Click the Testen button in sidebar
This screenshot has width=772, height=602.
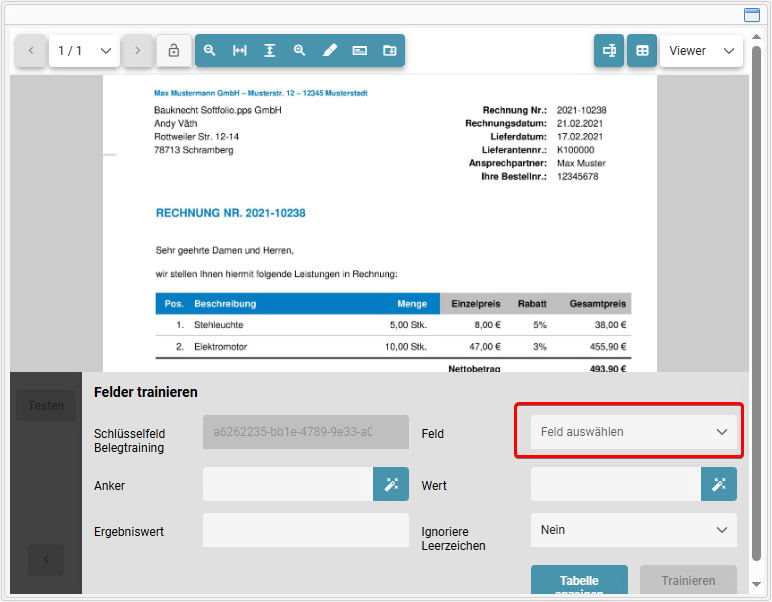coord(46,406)
